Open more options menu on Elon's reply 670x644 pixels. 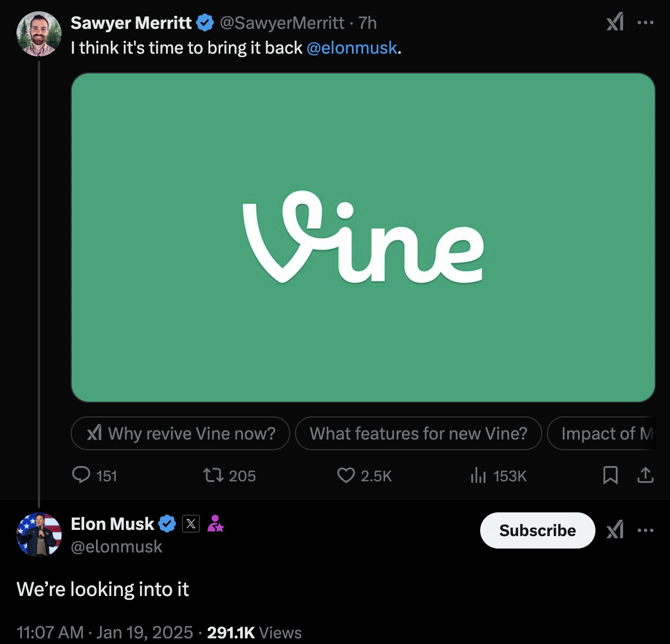point(645,530)
